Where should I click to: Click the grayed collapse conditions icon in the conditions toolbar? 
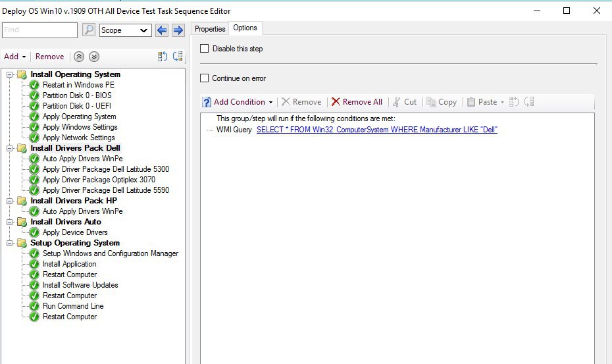click(529, 102)
